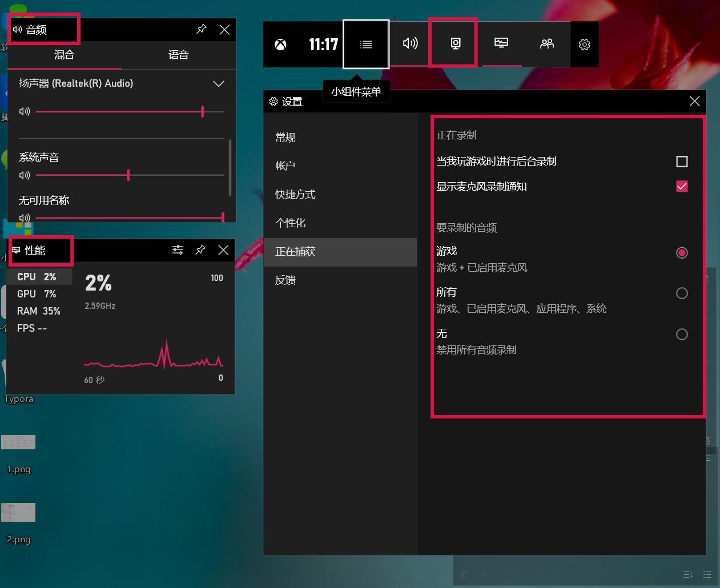Open the 个性化 settings section

pyautogui.click(x=291, y=223)
